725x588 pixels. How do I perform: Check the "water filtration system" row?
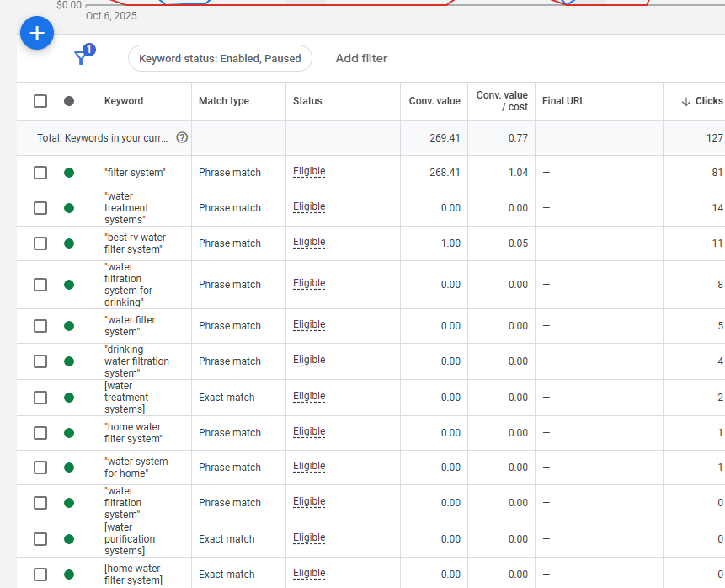click(40, 503)
